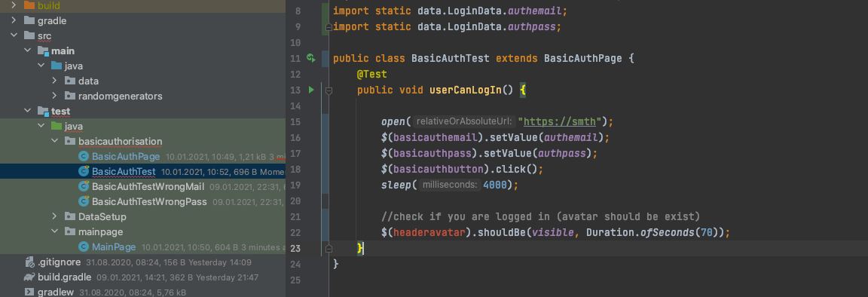Click the Duration.ofSeconds 70 value

(706, 232)
